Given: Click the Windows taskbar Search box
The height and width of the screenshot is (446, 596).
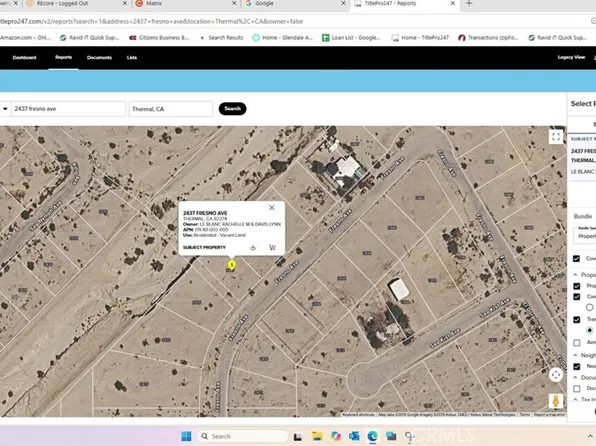Looking at the screenshot, I should (x=243, y=436).
